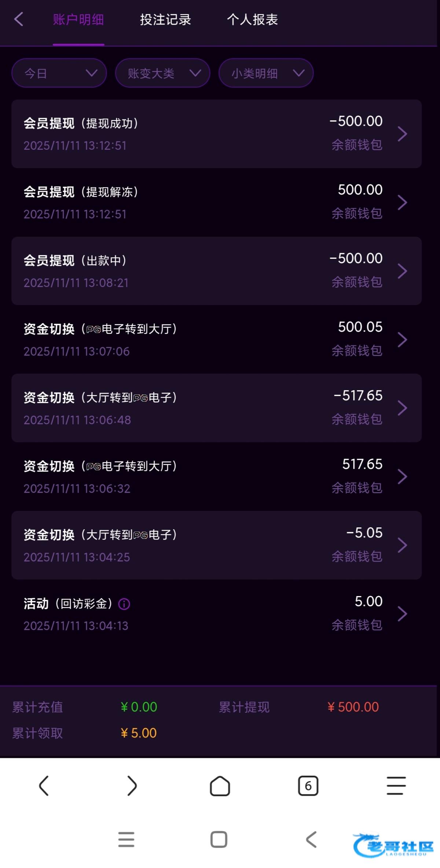Open browser tabs counter showing 6
440x868 pixels.
click(x=308, y=786)
